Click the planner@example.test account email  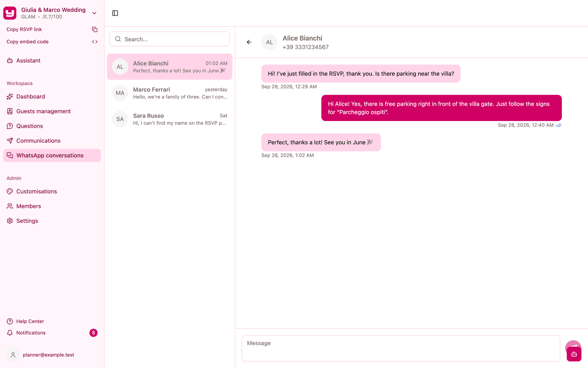click(48, 355)
